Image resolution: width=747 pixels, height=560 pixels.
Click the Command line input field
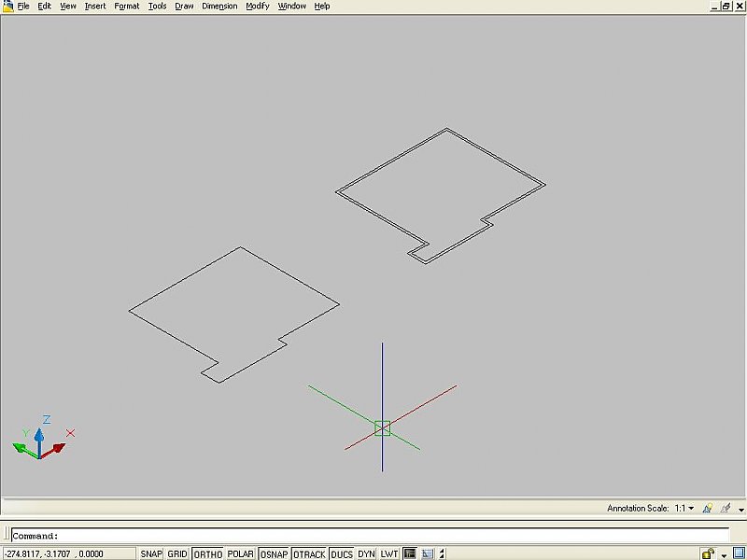tap(370, 536)
